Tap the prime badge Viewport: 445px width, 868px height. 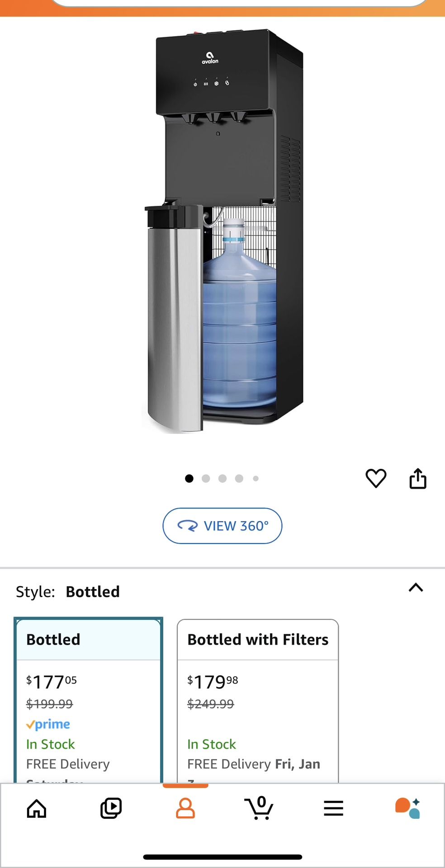[48, 724]
